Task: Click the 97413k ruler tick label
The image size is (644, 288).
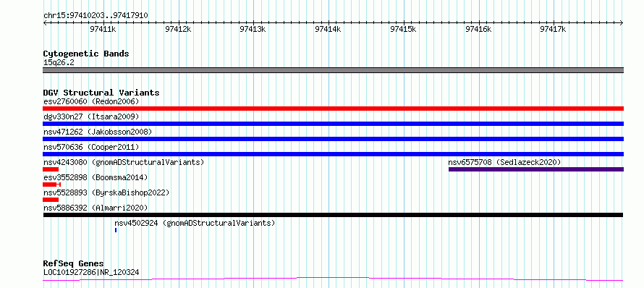Action: [253, 29]
